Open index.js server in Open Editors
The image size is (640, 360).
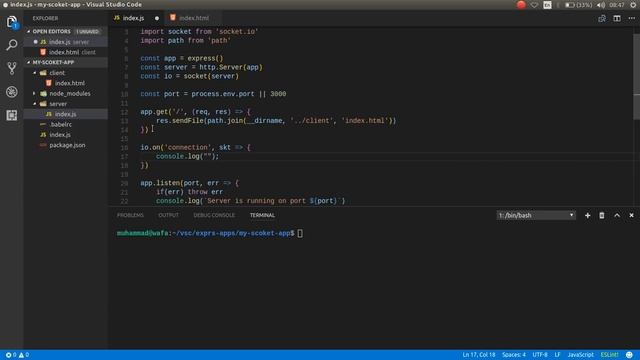tap(66, 42)
